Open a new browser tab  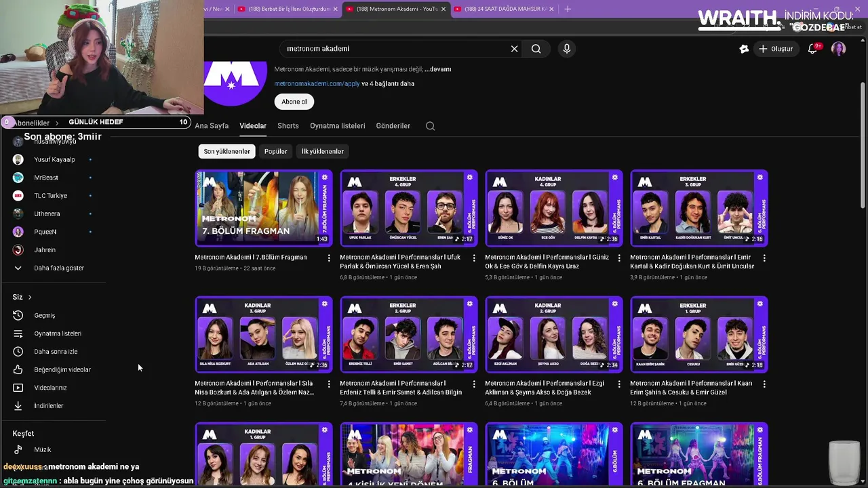(x=568, y=9)
